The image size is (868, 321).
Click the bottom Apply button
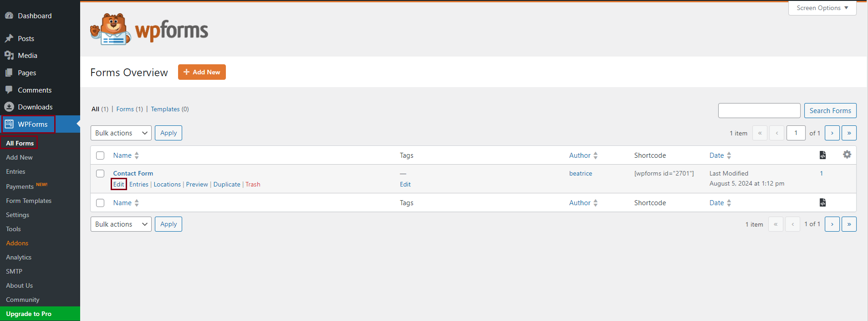(x=168, y=224)
